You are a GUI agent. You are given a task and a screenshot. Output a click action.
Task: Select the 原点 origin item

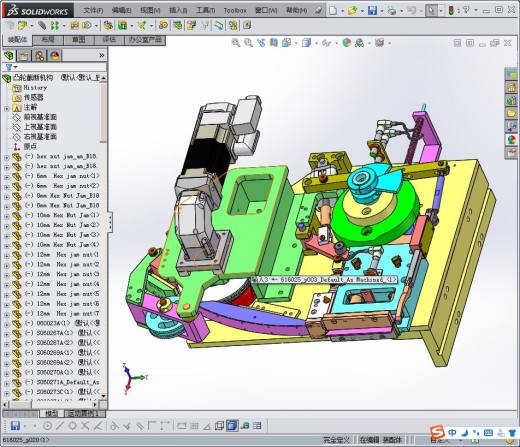[x=30, y=146]
